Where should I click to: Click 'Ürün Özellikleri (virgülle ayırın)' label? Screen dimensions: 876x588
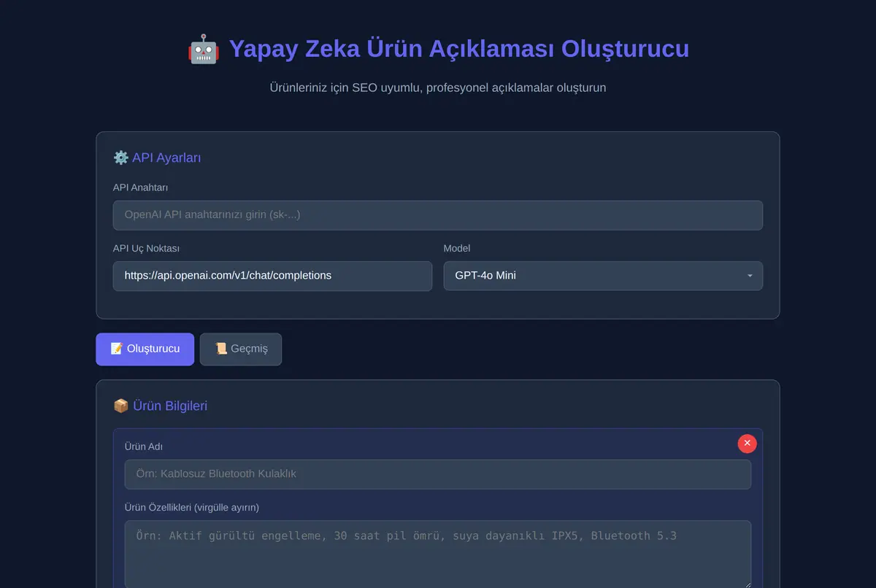tap(192, 507)
